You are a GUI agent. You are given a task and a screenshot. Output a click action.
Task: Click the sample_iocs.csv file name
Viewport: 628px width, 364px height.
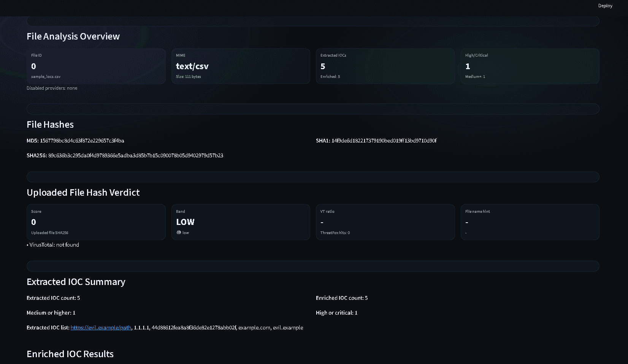[46, 77]
